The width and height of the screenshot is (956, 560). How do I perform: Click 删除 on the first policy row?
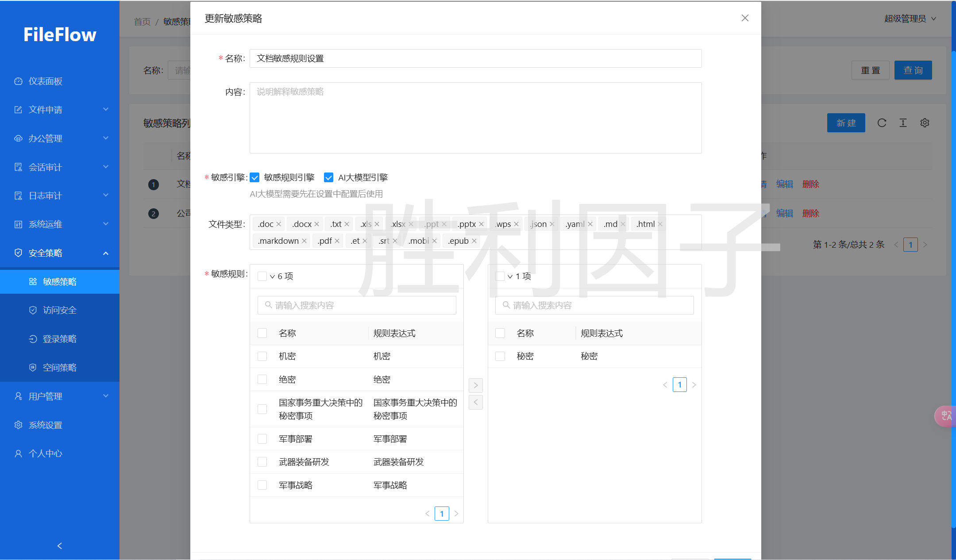pyautogui.click(x=810, y=184)
